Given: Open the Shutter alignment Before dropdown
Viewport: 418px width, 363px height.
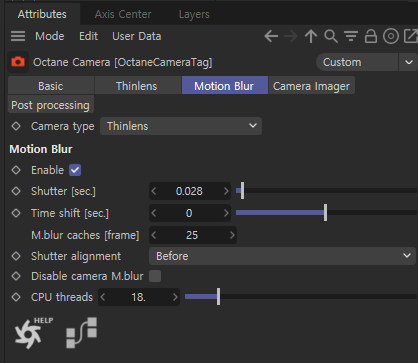Looking at the screenshot, I should (282, 256).
